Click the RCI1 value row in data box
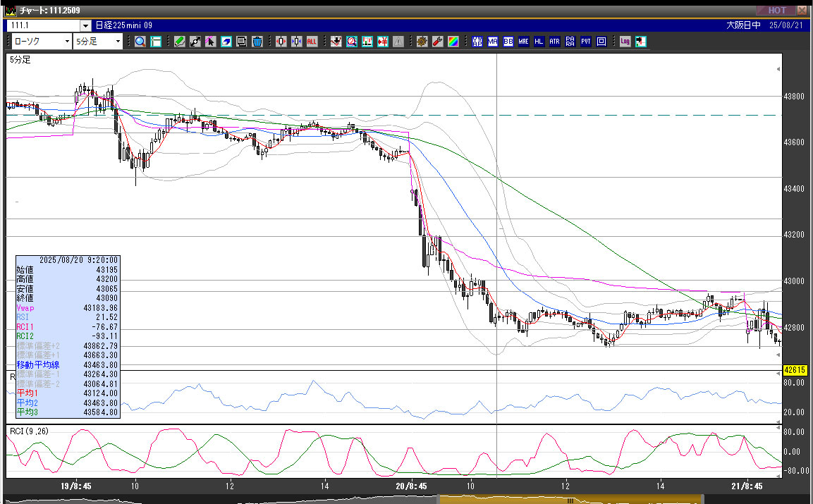This screenshot has height=504, width=813. (68, 327)
